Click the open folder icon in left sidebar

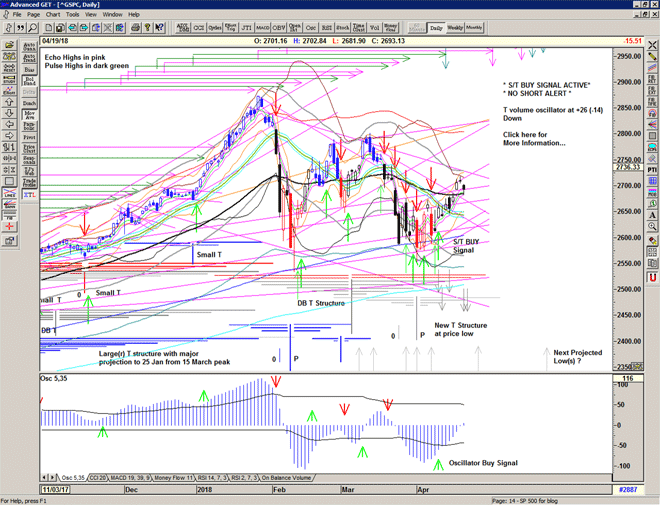click(9, 46)
